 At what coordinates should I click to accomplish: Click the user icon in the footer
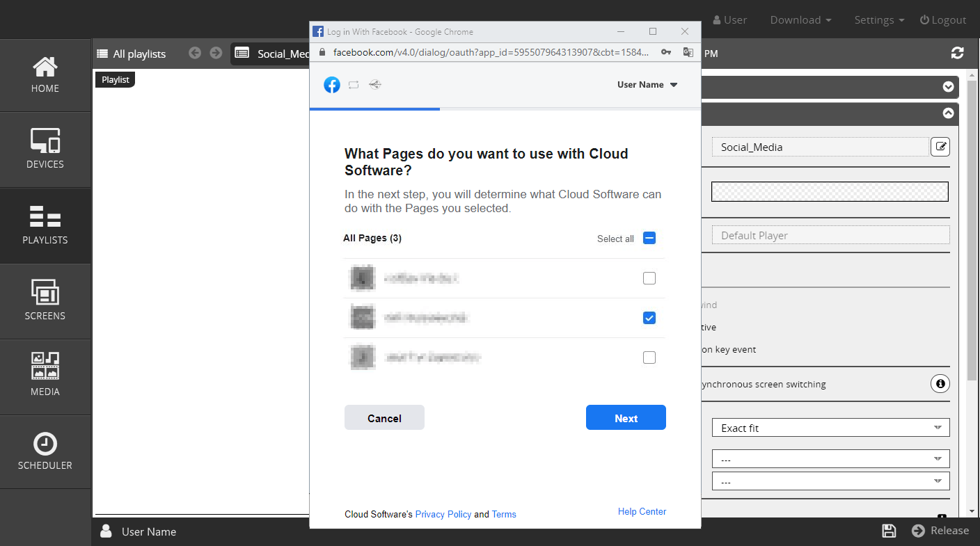(x=106, y=531)
